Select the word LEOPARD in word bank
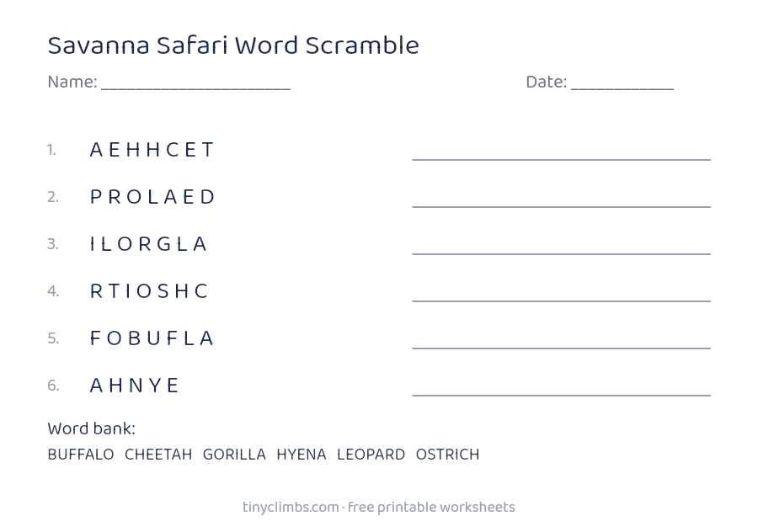The height and width of the screenshot is (532, 758). [x=371, y=455]
